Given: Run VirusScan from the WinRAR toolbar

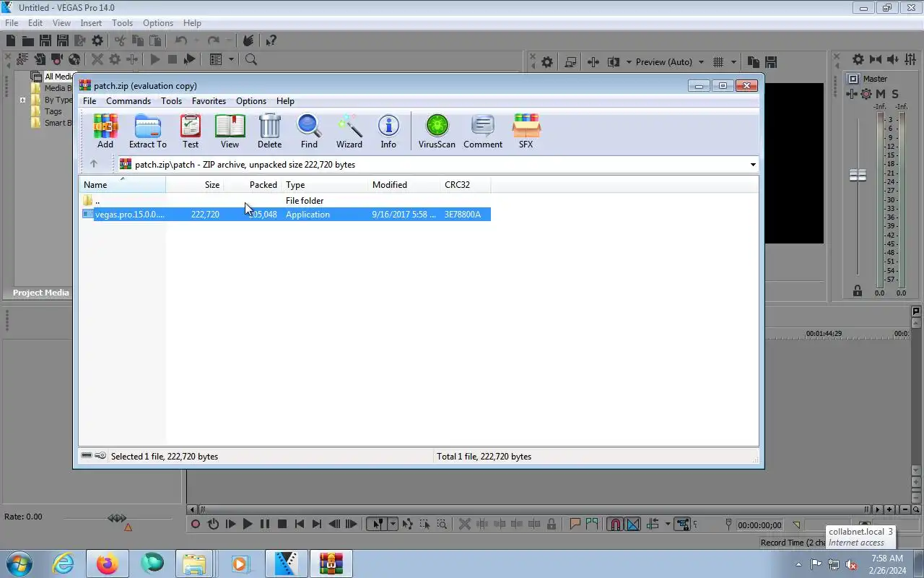Looking at the screenshot, I should (x=437, y=131).
